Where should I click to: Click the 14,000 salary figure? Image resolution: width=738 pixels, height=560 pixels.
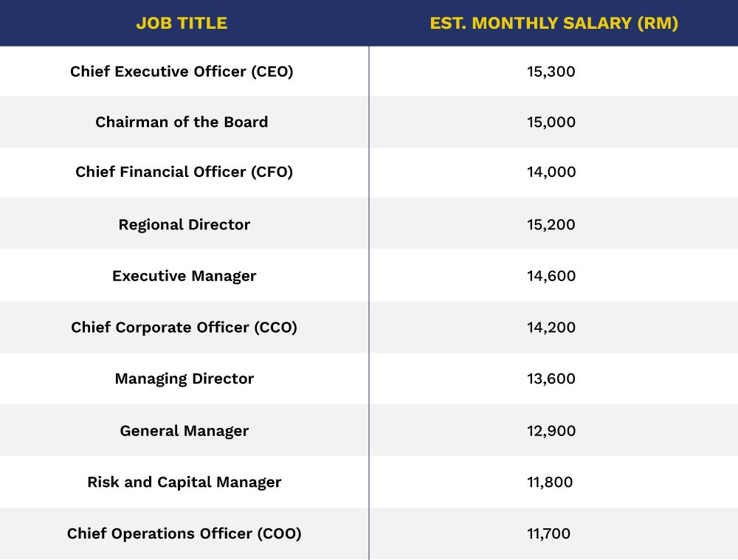pyautogui.click(x=551, y=172)
